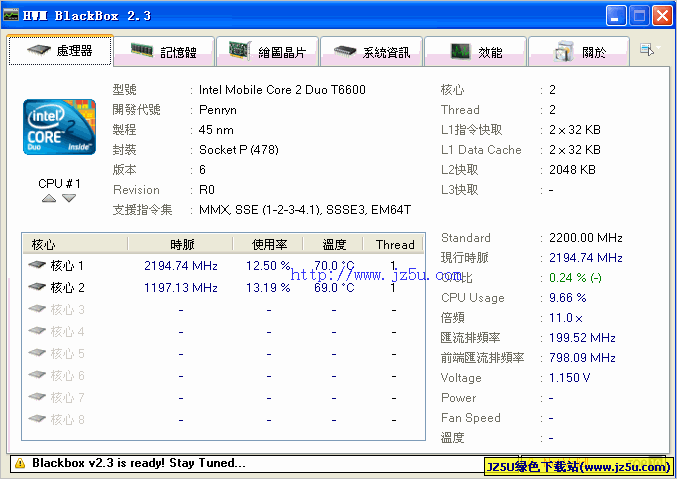Click the greyed chip icon for 核心 6

click(37, 374)
